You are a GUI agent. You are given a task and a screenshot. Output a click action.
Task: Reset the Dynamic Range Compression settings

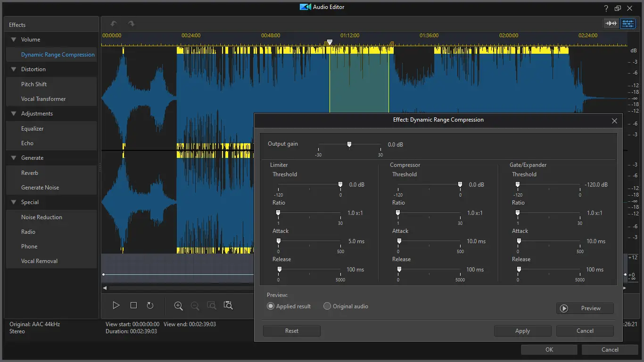[291, 331]
